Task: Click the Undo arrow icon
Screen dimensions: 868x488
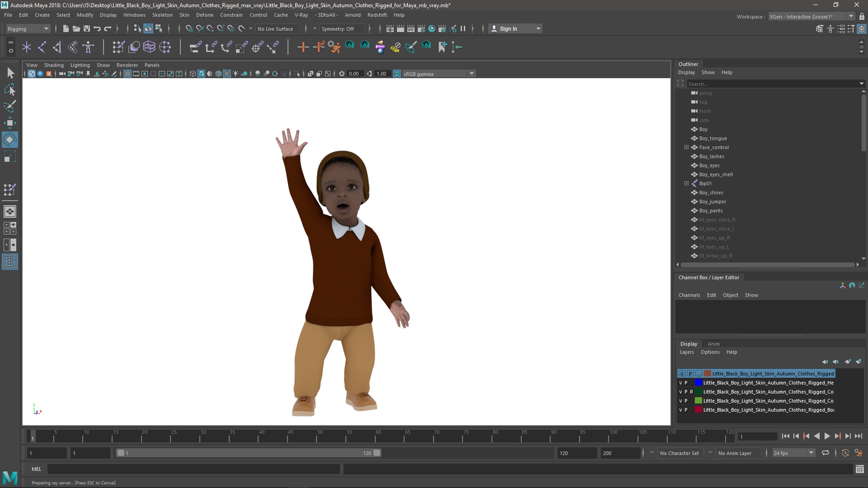Action: [97, 28]
